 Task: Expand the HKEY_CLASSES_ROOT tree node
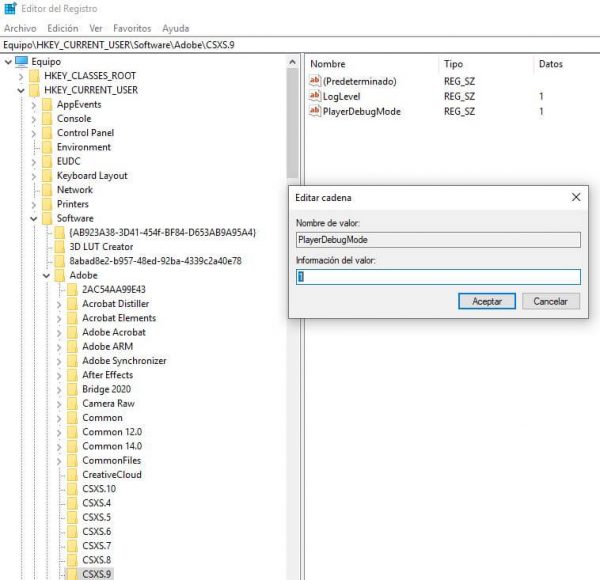click(21, 76)
